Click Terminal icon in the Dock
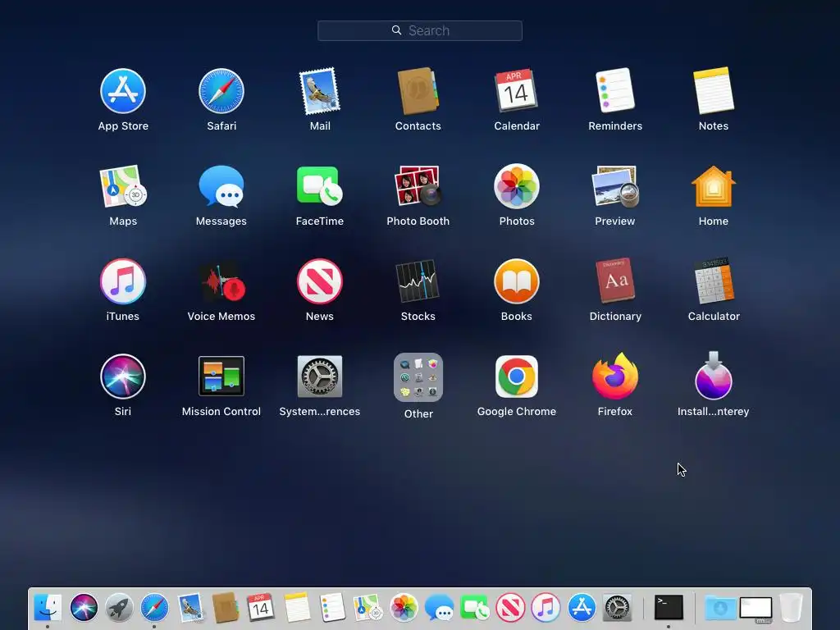 (x=669, y=608)
